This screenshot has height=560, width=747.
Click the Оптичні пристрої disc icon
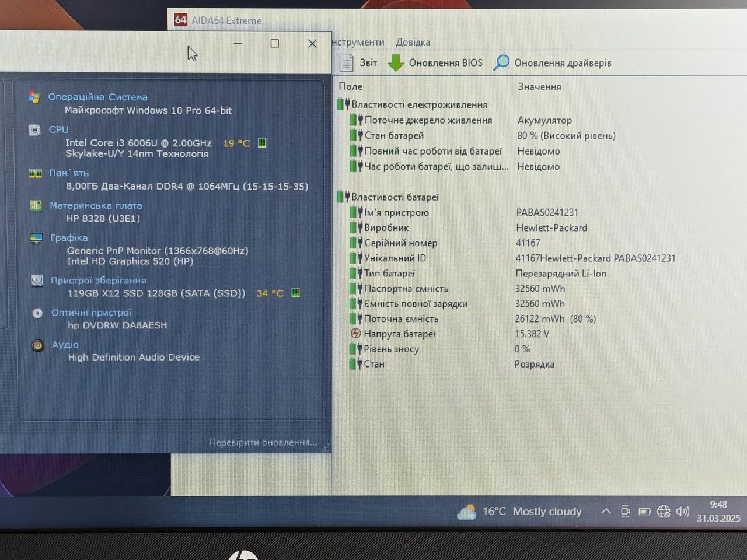pyautogui.click(x=37, y=313)
